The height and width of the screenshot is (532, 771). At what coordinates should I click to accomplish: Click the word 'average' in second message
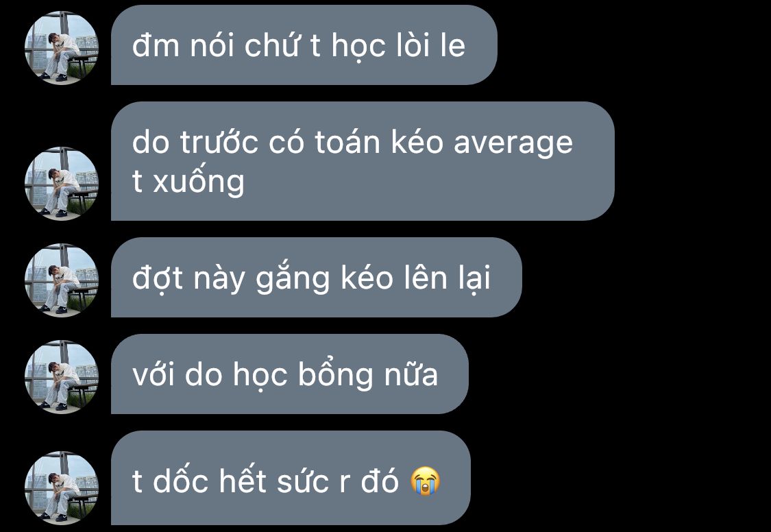(x=513, y=144)
